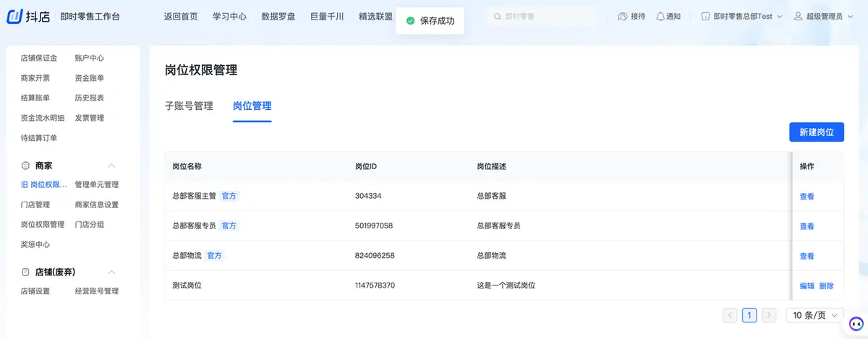Open 接待 customer service icon
This screenshot has width=868, height=339.
pyautogui.click(x=622, y=16)
